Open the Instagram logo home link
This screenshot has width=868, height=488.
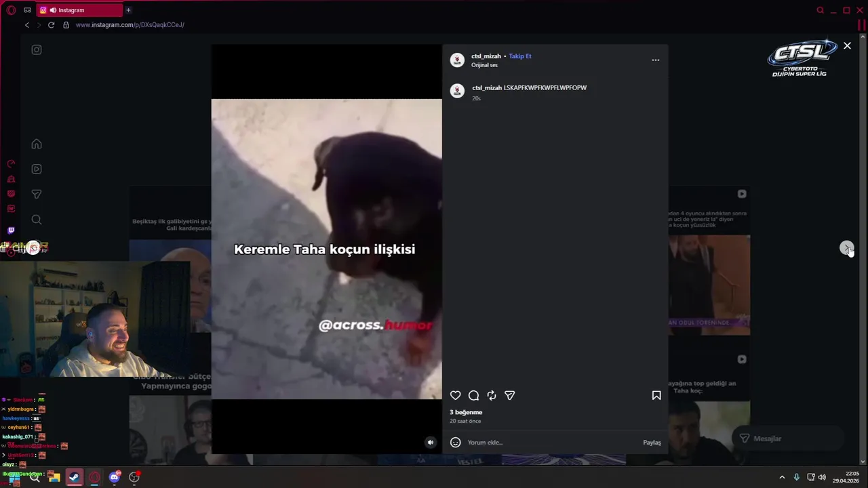tap(37, 49)
